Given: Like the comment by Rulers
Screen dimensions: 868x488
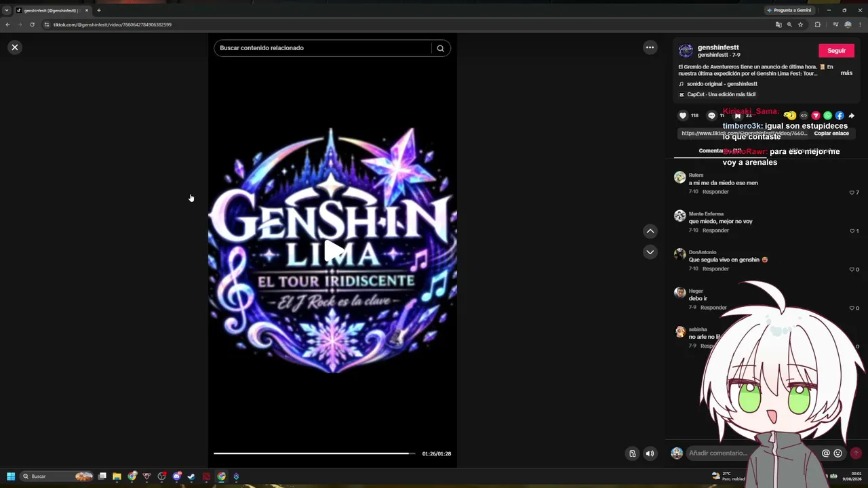Looking at the screenshot, I should tap(852, 192).
